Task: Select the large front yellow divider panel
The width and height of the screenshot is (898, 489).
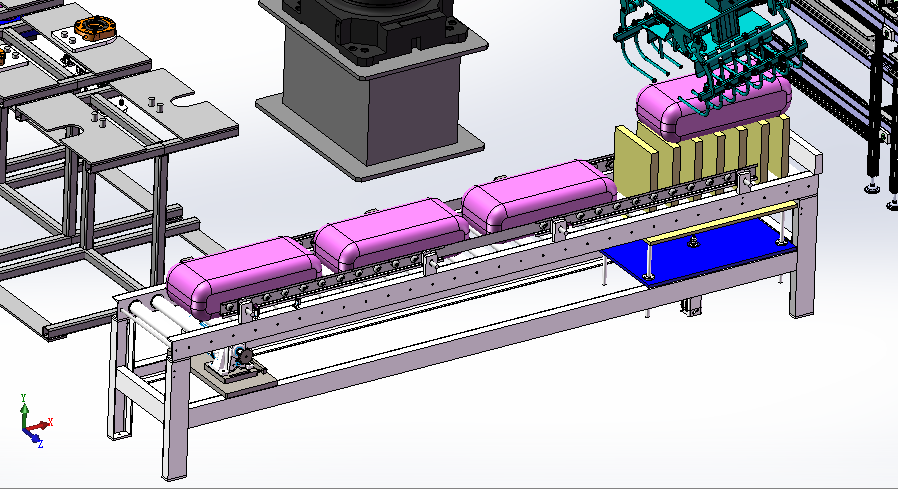Action: click(637, 164)
